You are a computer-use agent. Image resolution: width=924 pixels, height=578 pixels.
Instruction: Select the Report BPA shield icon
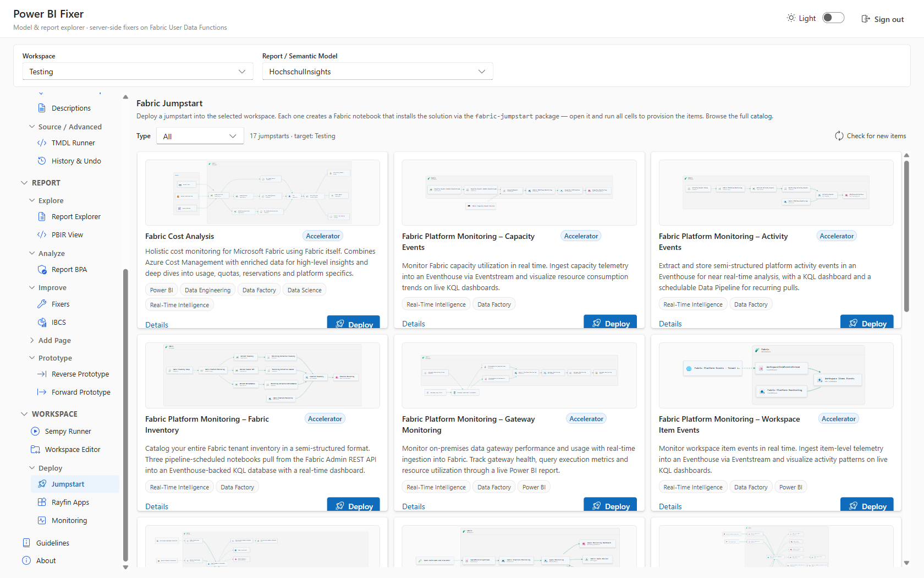tap(42, 270)
